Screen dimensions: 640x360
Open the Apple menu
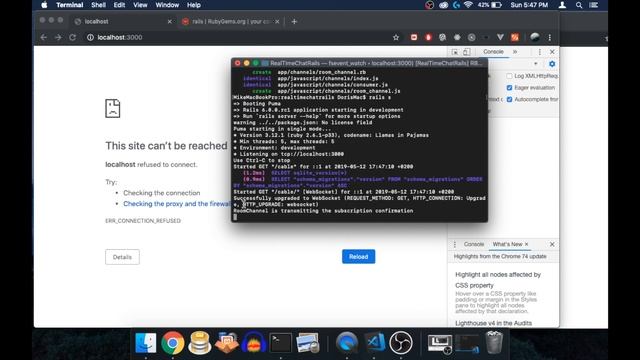tap(44, 5)
